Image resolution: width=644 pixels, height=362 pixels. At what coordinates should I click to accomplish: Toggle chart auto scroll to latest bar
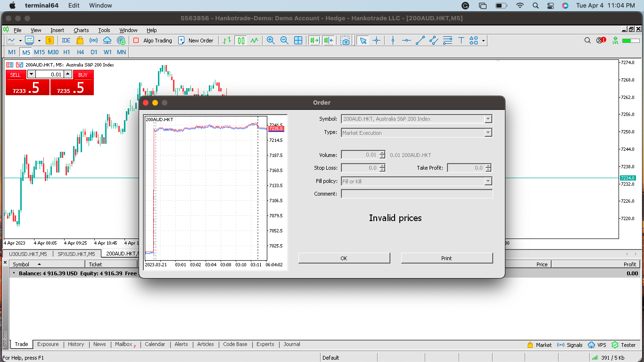point(314,41)
